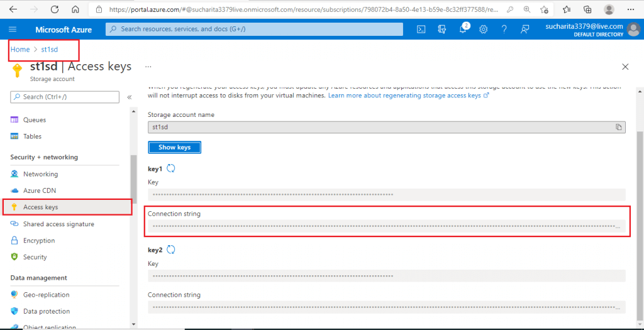Open the saved password key icon in address bar
Screen dimensions: 644x330
pos(509,9)
